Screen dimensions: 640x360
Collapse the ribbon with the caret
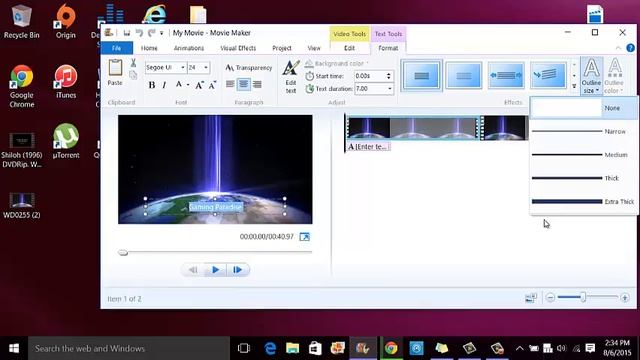[618, 48]
